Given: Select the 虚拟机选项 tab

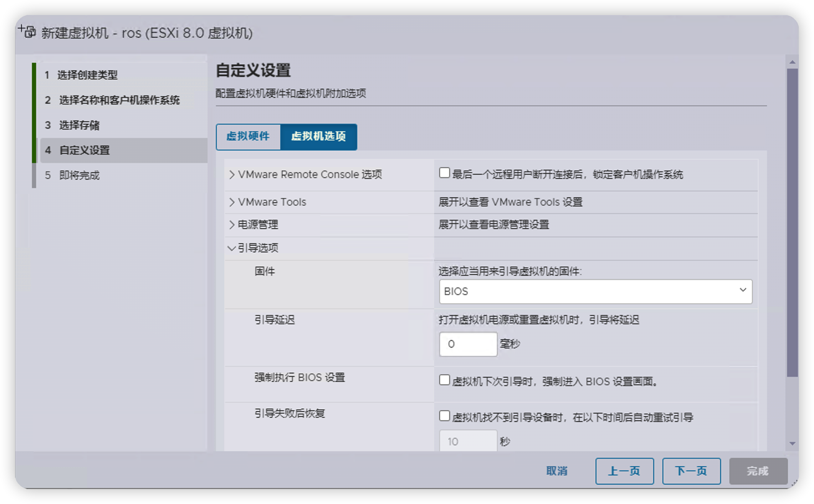Looking at the screenshot, I should pyautogui.click(x=318, y=137).
